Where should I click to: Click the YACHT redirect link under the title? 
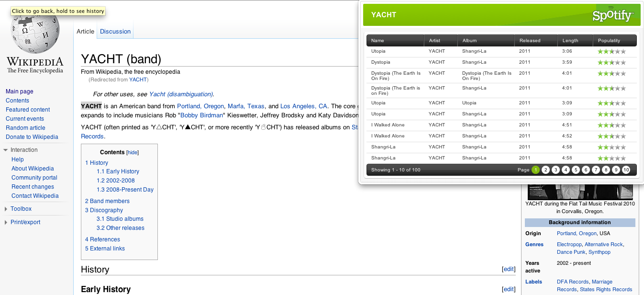click(x=138, y=79)
